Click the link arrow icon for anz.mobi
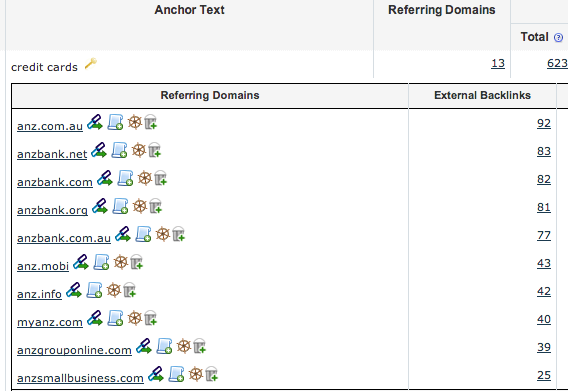Viewport: 568px width, 391px height. pos(81,262)
